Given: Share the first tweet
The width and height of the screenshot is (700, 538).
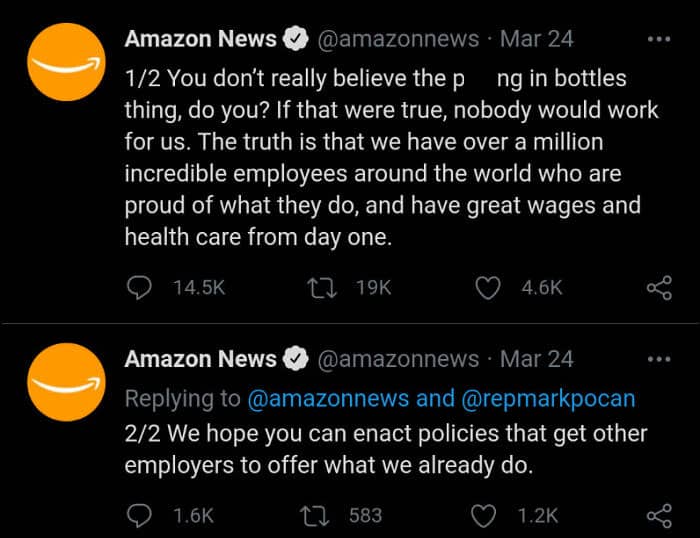Looking at the screenshot, I should [x=659, y=288].
